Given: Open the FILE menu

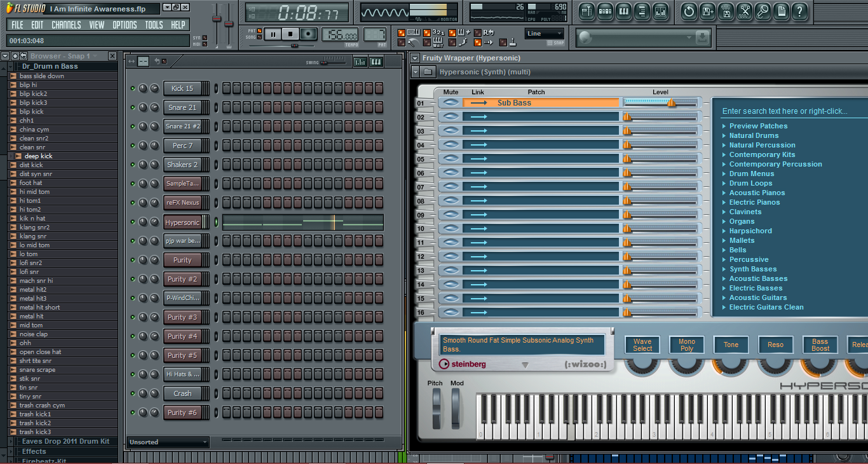Looking at the screenshot, I should pos(17,25).
